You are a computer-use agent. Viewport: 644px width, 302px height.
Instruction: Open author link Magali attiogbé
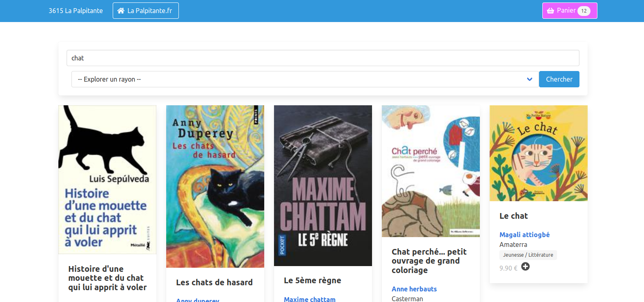(524, 235)
